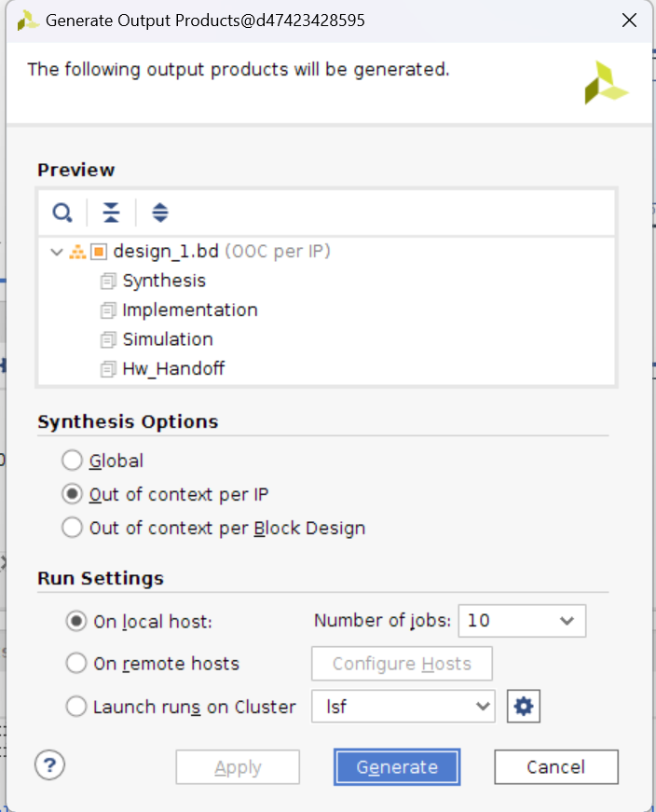The image size is (656, 812).
Task: Click the Hw_Handoff item file icon
Action: (x=108, y=369)
